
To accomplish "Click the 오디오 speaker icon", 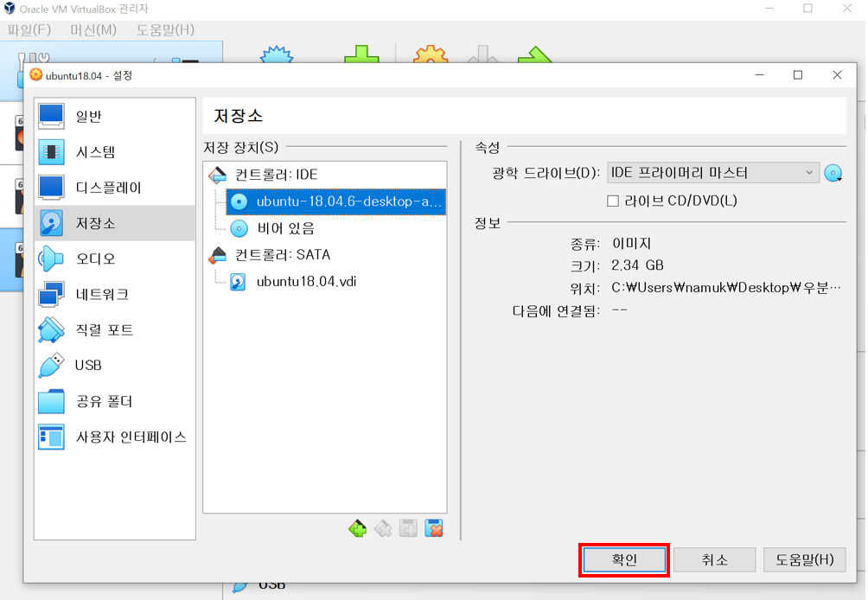I will 51,259.
